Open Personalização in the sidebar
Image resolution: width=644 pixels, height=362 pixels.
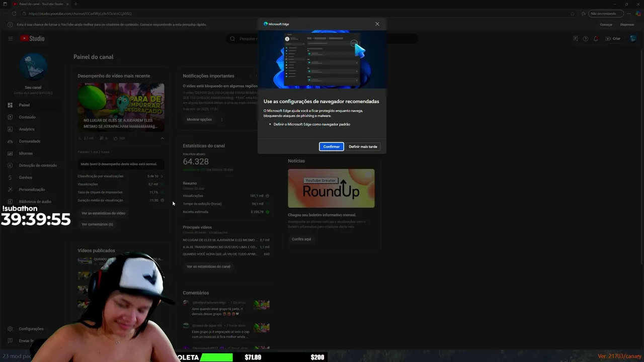[x=33, y=190]
